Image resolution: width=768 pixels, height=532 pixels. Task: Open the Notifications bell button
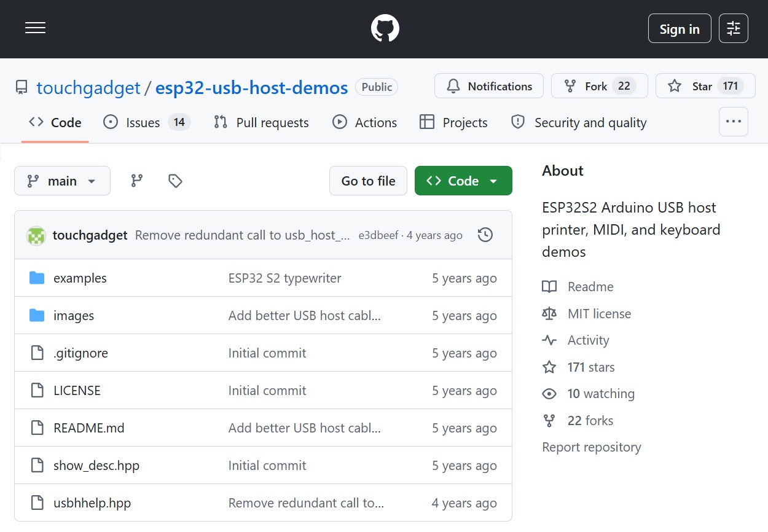488,86
